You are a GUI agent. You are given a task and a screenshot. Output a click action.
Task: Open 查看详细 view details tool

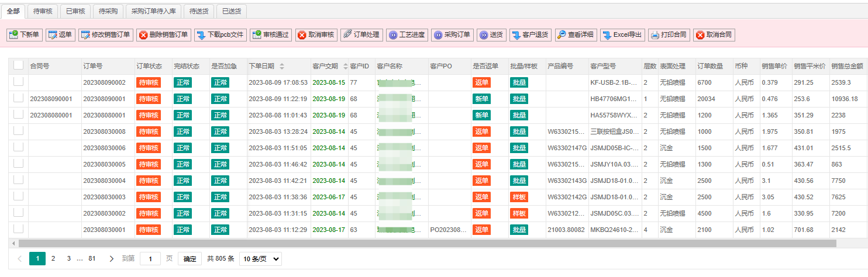coord(575,35)
